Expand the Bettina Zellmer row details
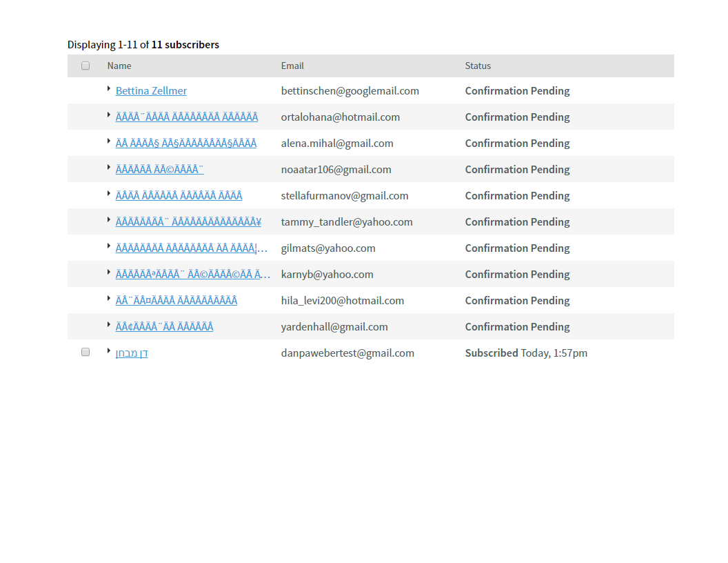The width and height of the screenshot is (728, 563). click(109, 88)
